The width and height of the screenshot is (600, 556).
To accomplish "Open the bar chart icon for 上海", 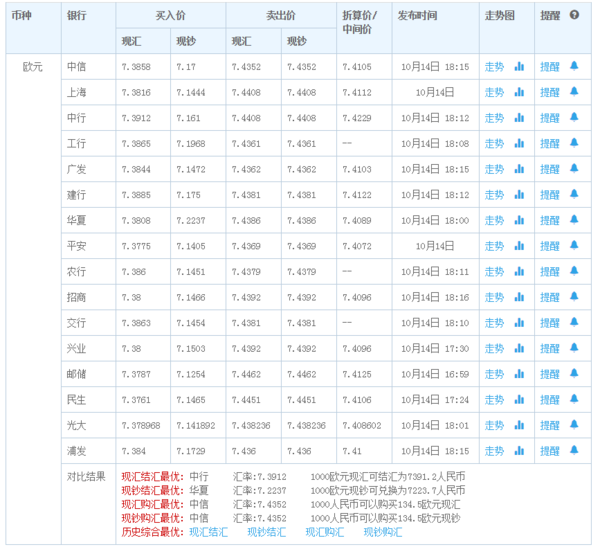I will (x=519, y=92).
